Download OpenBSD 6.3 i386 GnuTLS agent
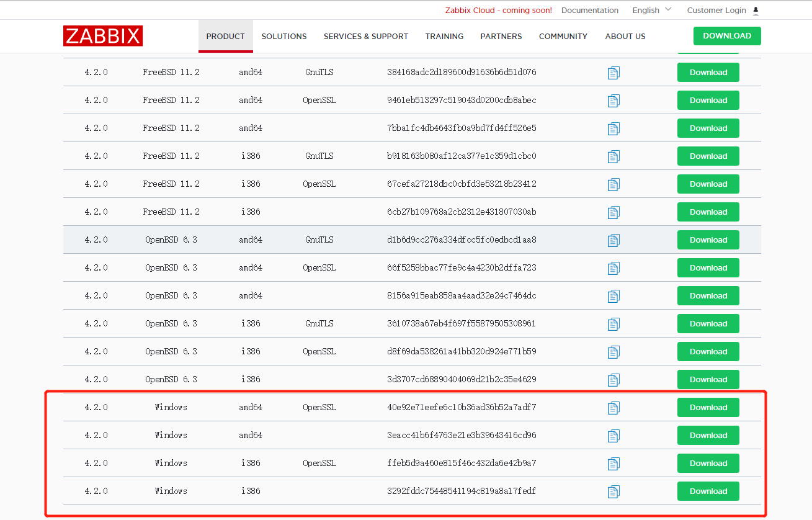 (x=708, y=323)
